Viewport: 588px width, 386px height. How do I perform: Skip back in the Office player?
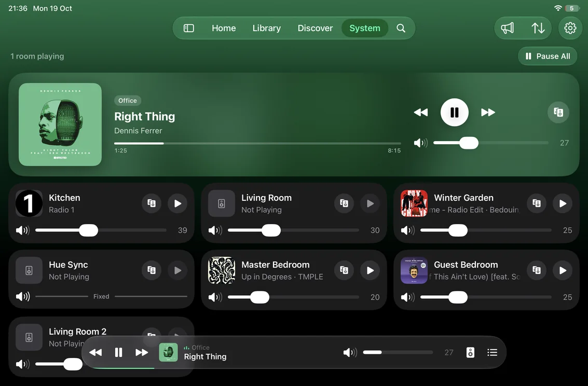421,113
